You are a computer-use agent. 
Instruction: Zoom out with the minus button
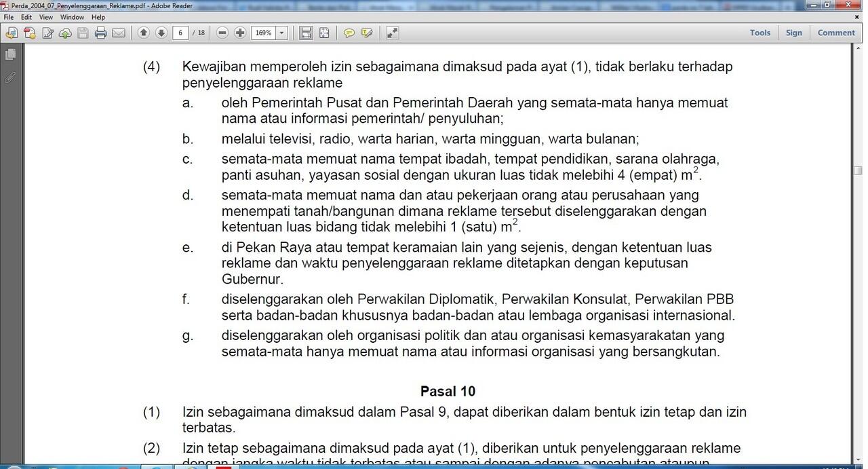222,33
